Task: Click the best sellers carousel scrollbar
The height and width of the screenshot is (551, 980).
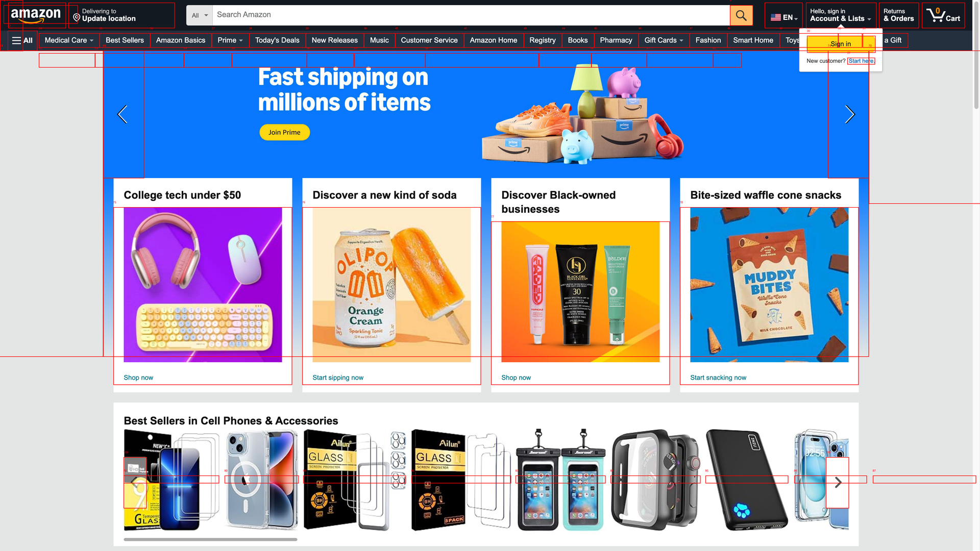Action: 210,539
